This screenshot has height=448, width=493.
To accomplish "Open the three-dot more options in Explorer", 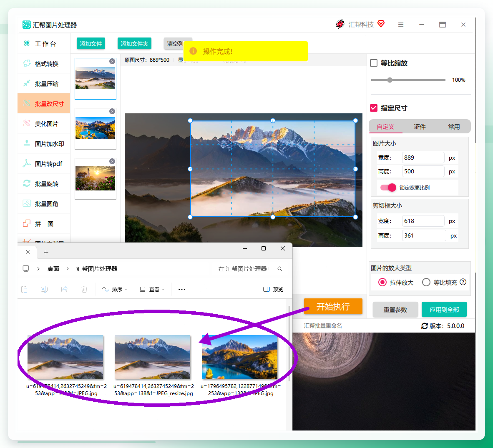I will point(182,289).
